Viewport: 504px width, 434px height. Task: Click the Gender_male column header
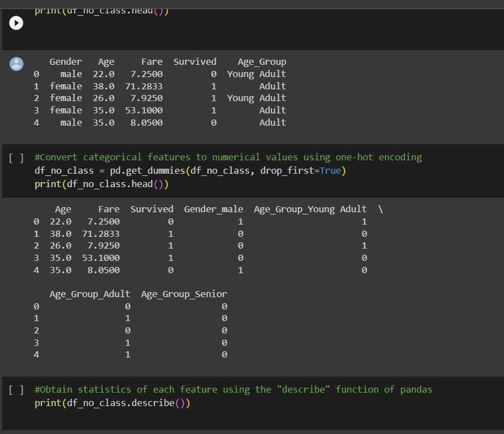point(214,209)
